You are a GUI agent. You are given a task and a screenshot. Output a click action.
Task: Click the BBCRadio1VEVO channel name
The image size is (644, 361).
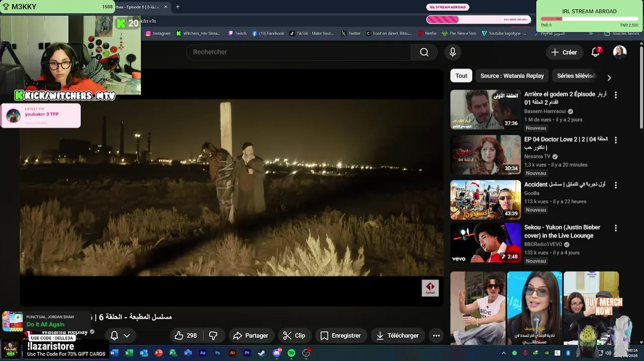tap(543, 245)
